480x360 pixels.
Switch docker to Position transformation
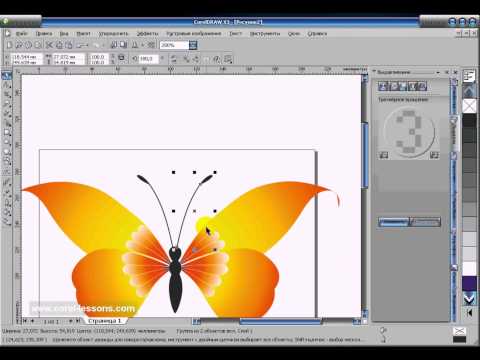[383, 86]
